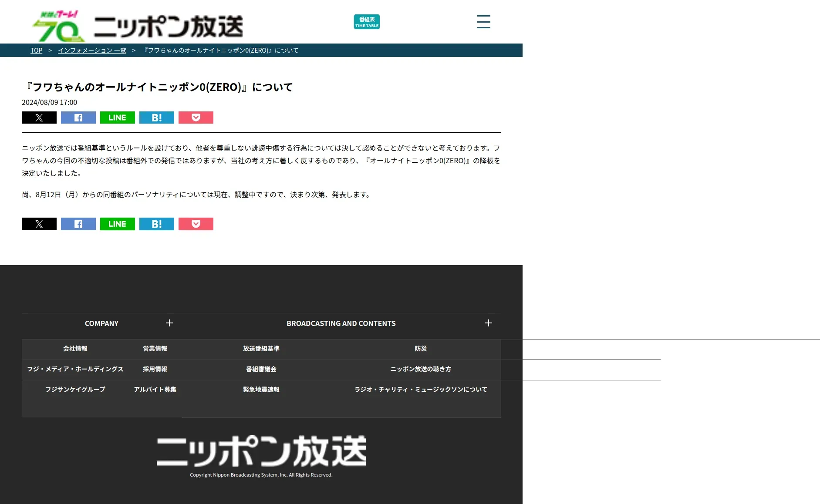Image resolution: width=820 pixels, height=504 pixels.
Task: Open the 番組表 TIME TABLE button
Action: pyautogui.click(x=367, y=22)
